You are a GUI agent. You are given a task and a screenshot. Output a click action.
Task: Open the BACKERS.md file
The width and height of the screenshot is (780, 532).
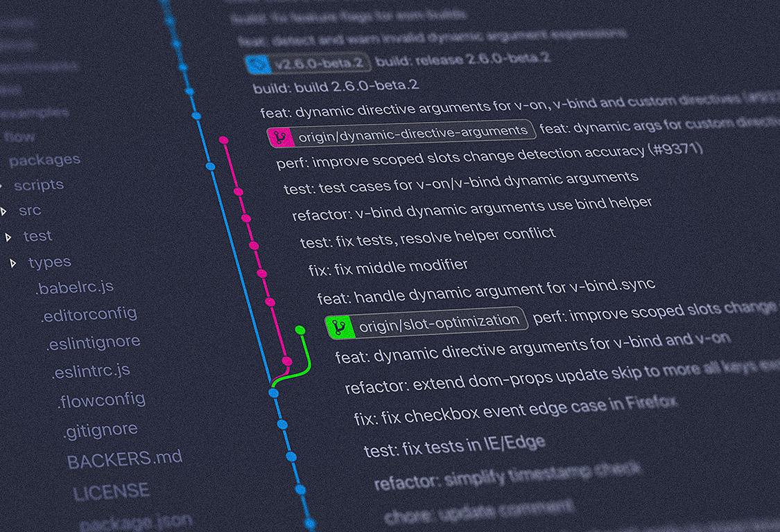pos(125,460)
